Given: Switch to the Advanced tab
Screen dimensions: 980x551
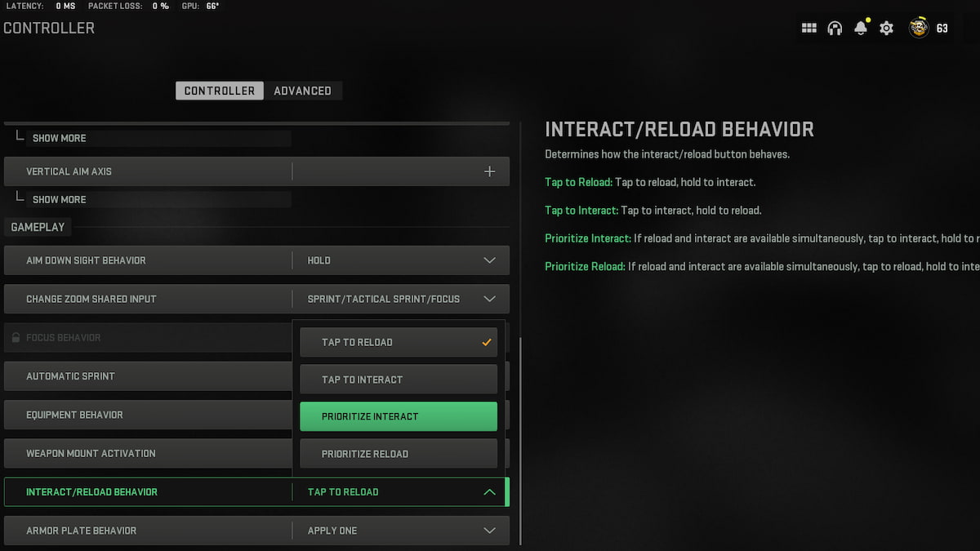Looking at the screenshot, I should coord(303,91).
